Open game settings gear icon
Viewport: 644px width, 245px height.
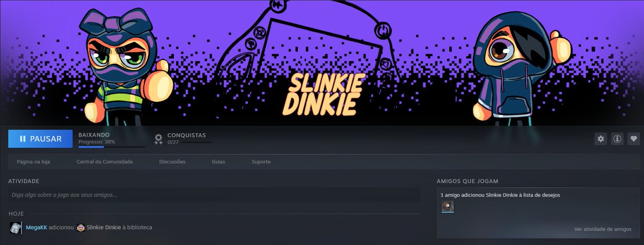click(x=601, y=139)
